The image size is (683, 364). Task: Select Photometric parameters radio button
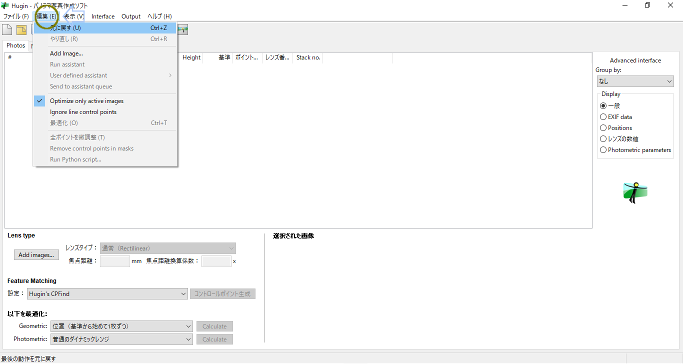point(603,150)
